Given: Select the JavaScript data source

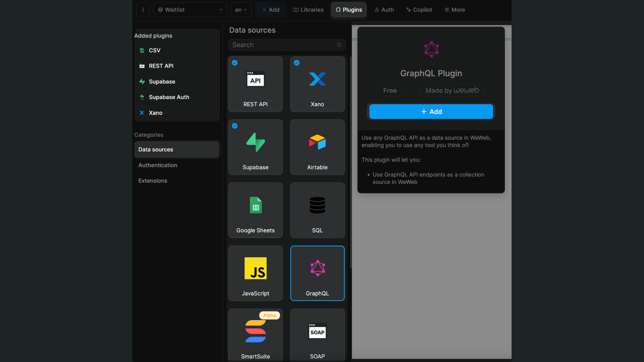Looking at the screenshot, I should 255,273.
